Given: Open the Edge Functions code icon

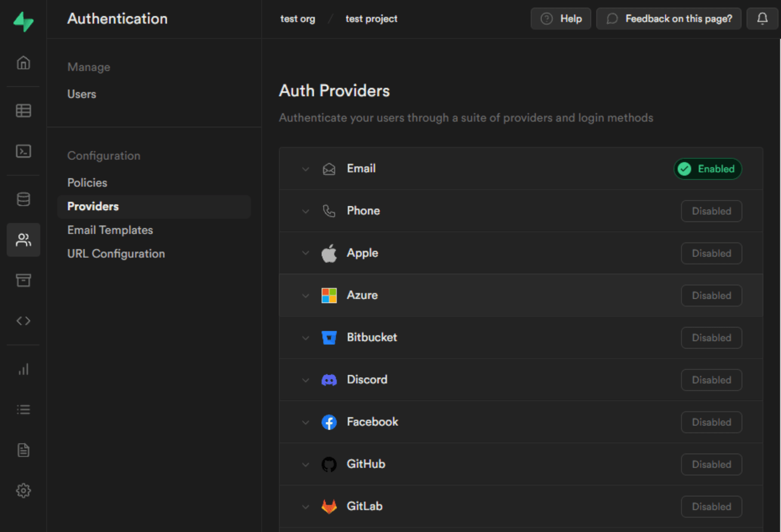Looking at the screenshot, I should click(x=23, y=321).
